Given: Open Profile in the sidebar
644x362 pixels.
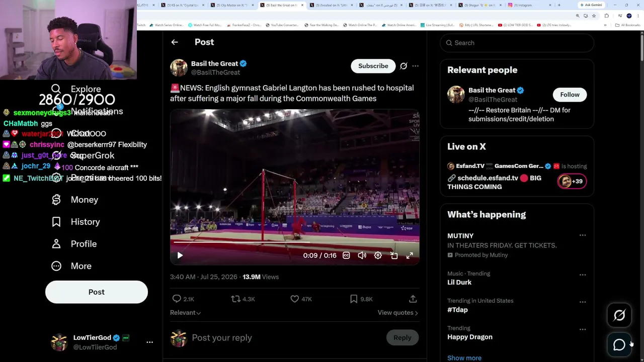Looking at the screenshot, I should click(74, 244).
